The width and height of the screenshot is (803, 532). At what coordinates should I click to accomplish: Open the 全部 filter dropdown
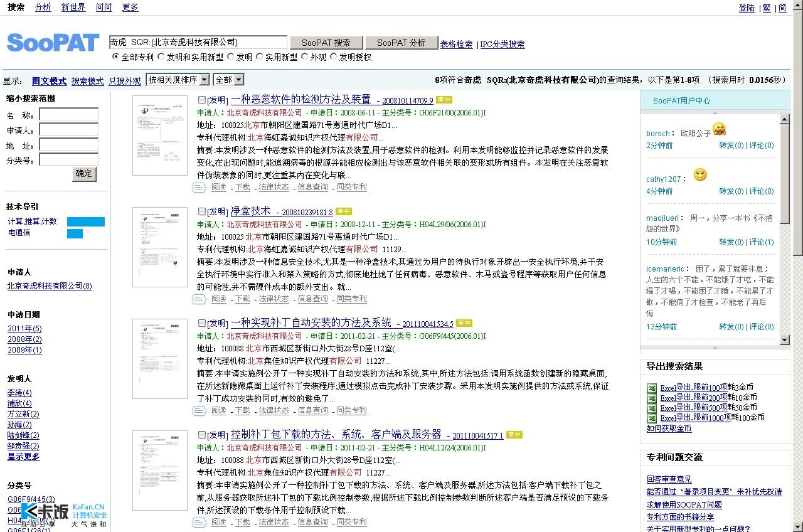[229, 80]
